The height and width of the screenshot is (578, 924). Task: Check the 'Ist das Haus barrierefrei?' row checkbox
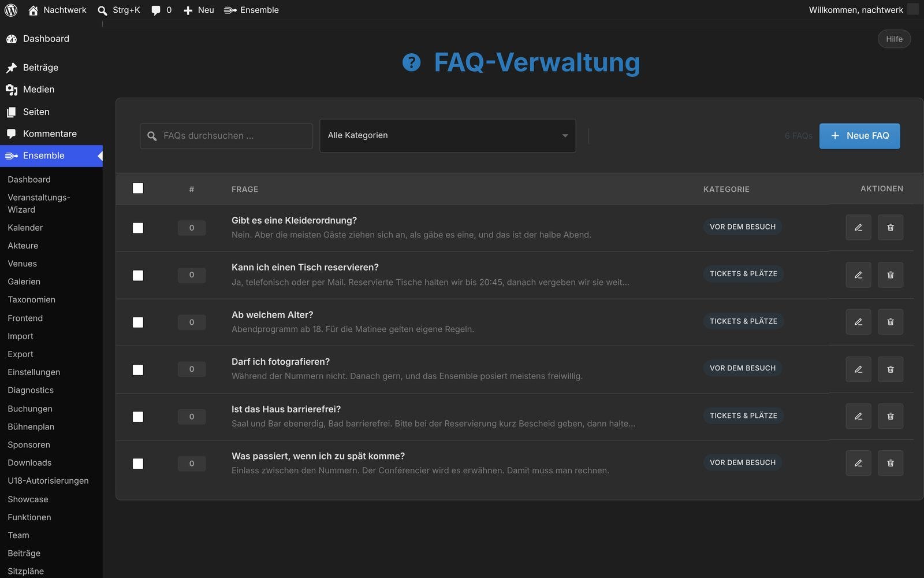pyautogui.click(x=138, y=417)
